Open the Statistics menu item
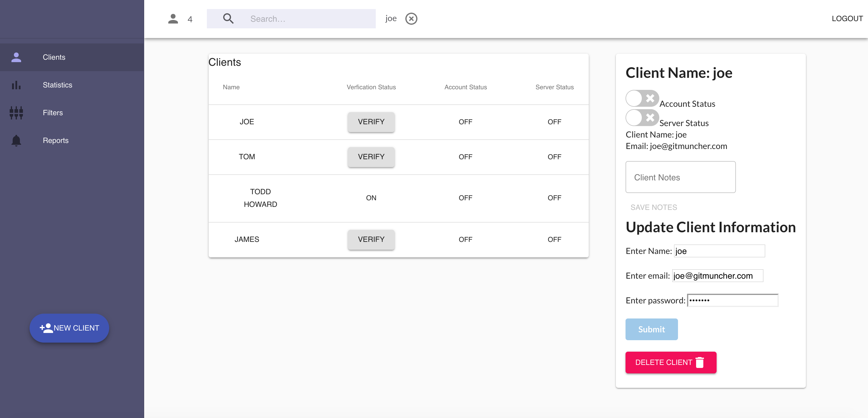This screenshot has height=418, width=868. click(57, 85)
